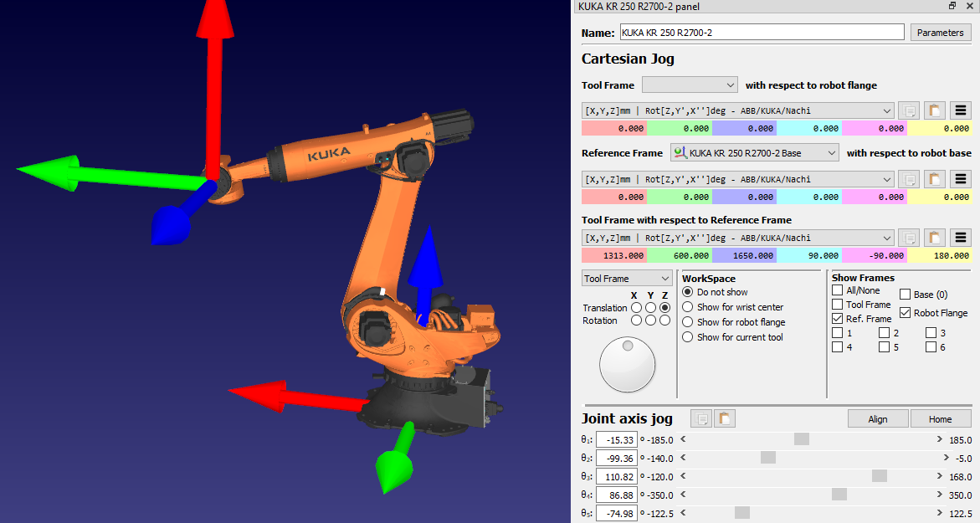Select the Translation X radio button
Viewport: 980px width, 523px height.
pos(637,308)
